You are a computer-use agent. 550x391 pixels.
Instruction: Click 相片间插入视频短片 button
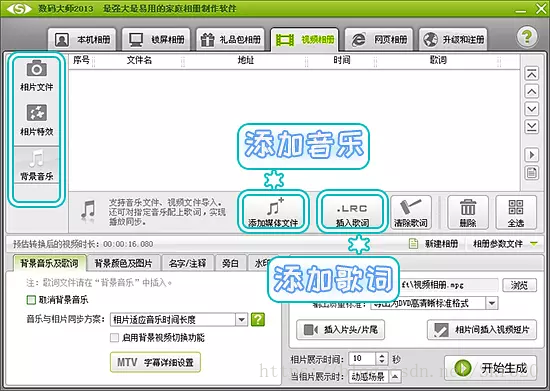tap(482, 330)
